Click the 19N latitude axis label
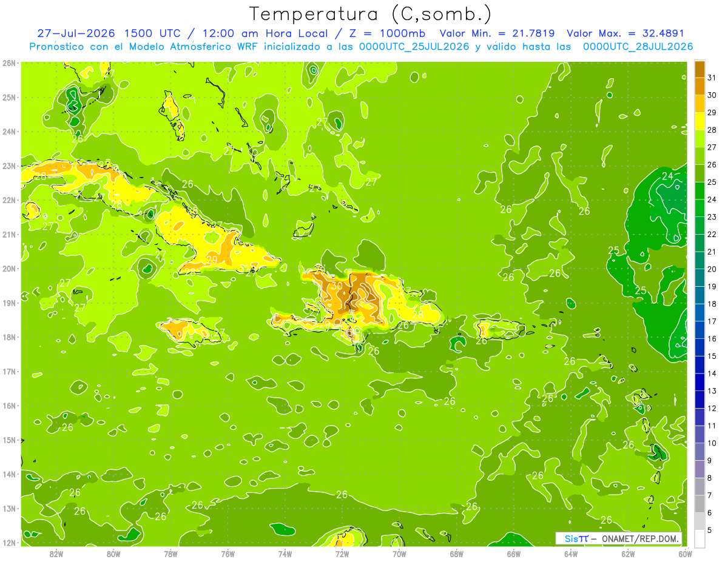This screenshot has height=562, width=728. tap(9, 303)
